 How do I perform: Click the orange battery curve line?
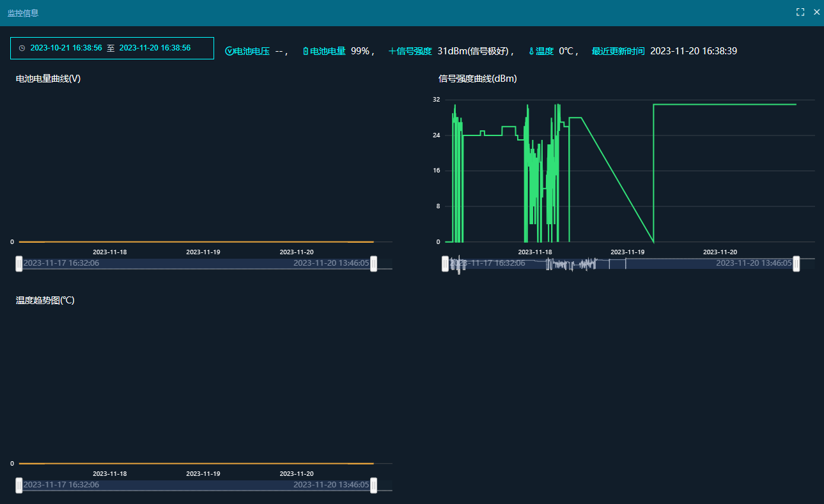pyautogui.click(x=196, y=242)
